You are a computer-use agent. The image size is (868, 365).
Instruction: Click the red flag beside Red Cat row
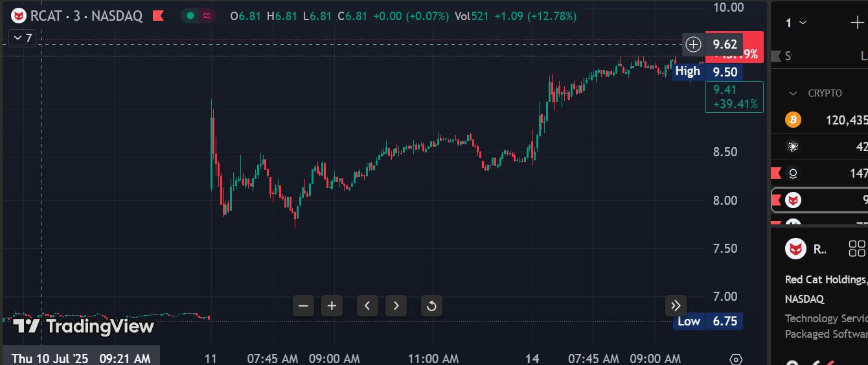click(776, 200)
